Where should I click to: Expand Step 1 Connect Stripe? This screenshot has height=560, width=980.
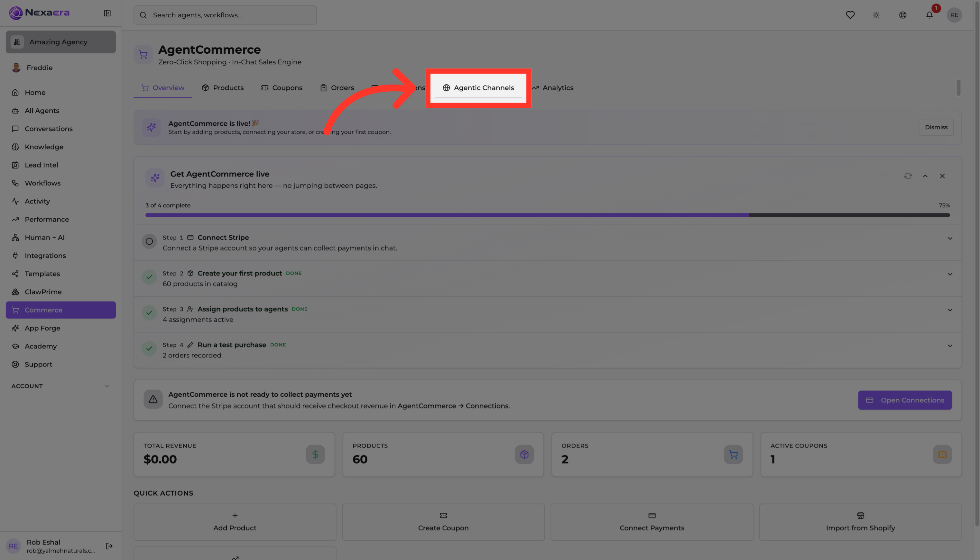click(949, 239)
